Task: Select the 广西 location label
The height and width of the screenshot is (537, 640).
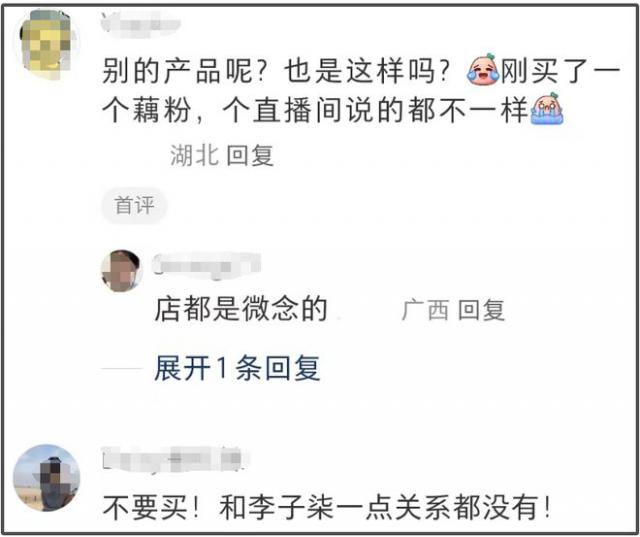Action: 425,310
